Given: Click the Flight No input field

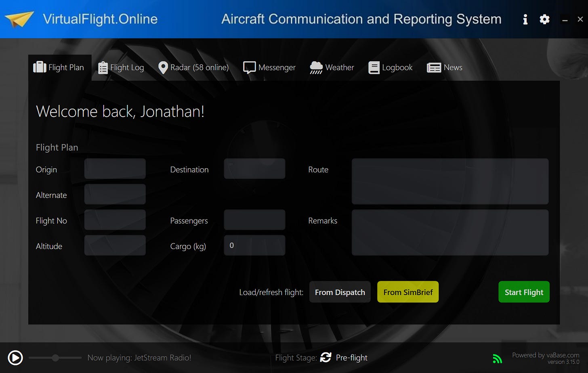Looking at the screenshot, I should (115, 220).
